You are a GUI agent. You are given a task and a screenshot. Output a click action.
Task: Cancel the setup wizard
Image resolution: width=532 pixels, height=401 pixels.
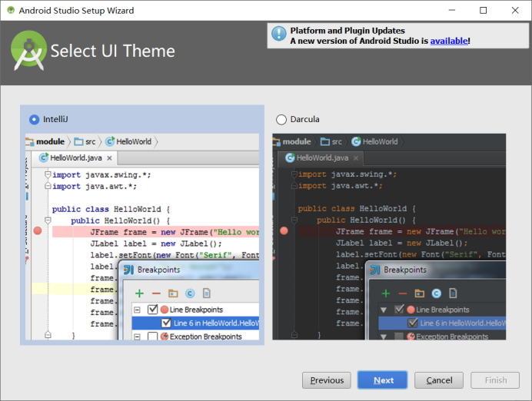coord(439,380)
